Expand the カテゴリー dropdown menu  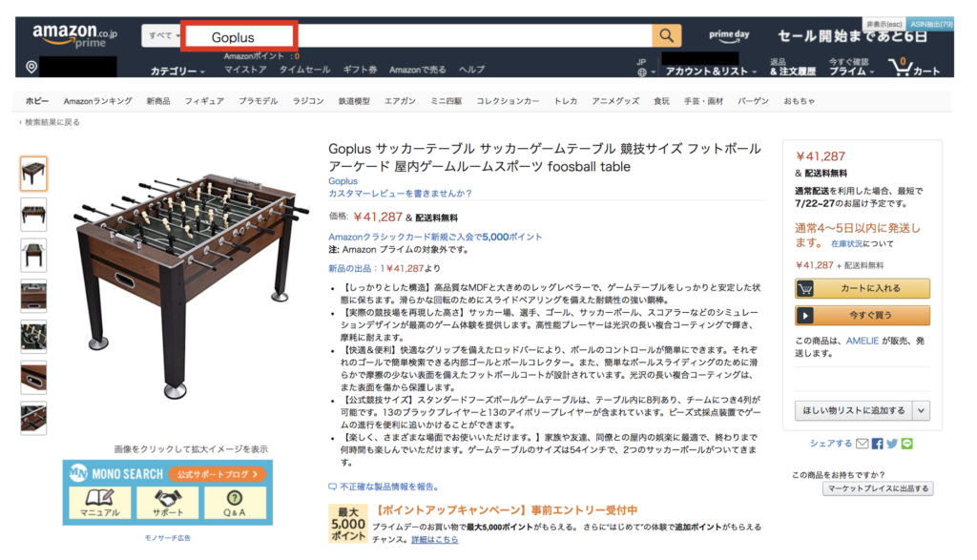[177, 71]
